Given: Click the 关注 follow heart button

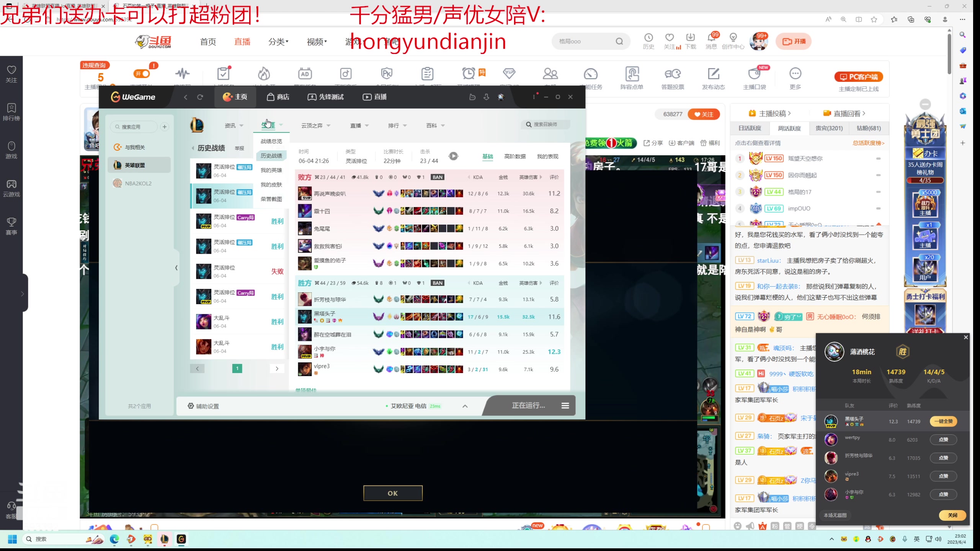Looking at the screenshot, I should pyautogui.click(x=704, y=114).
